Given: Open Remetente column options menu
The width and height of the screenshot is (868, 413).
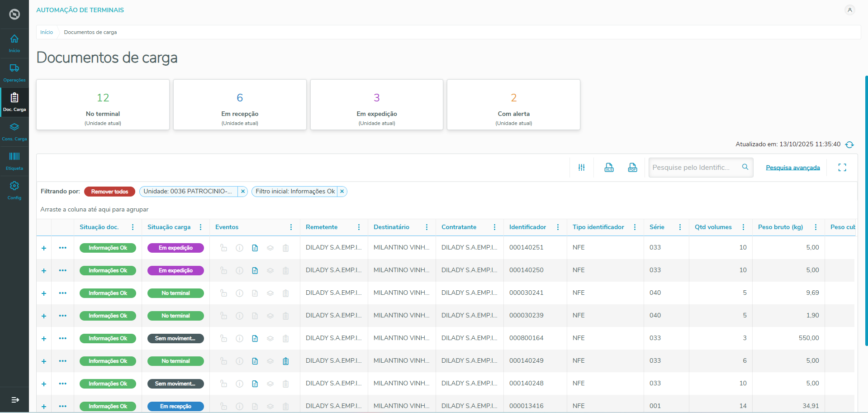Looking at the screenshot, I should pyautogui.click(x=359, y=227).
